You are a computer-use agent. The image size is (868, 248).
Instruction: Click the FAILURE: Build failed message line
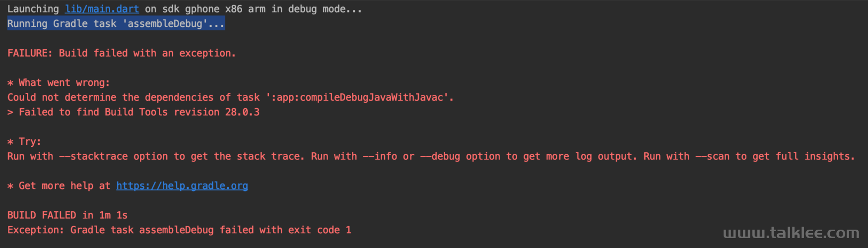click(x=122, y=53)
